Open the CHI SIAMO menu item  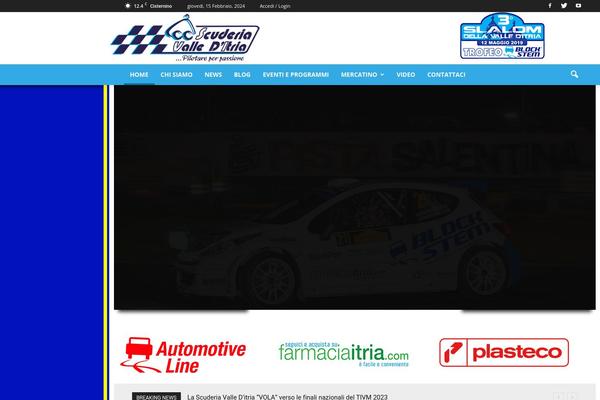pos(176,75)
